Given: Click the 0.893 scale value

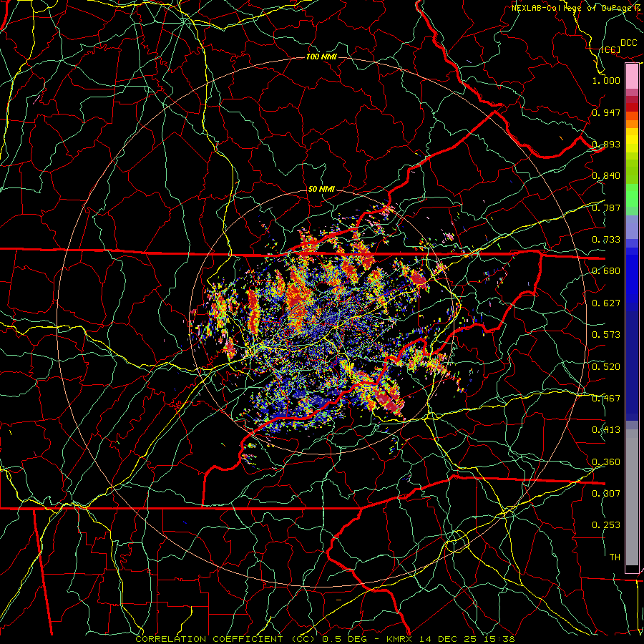Looking at the screenshot, I should tap(606, 144).
